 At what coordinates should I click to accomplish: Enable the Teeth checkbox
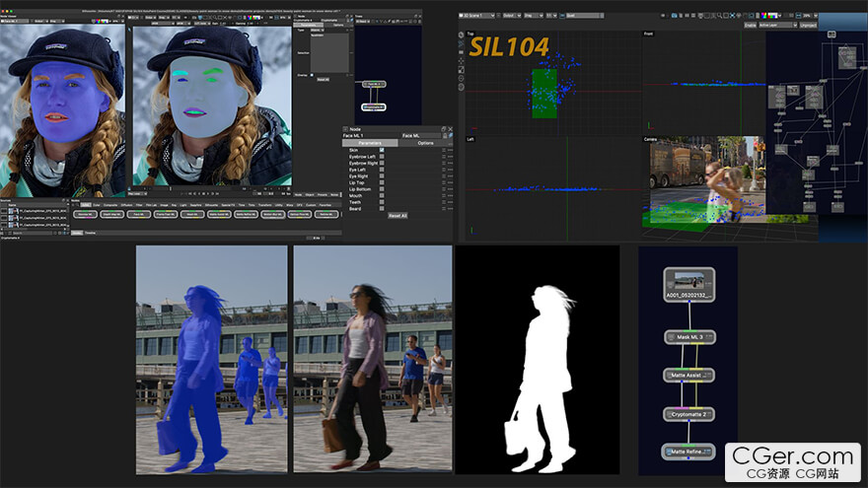[x=382, y=202]
